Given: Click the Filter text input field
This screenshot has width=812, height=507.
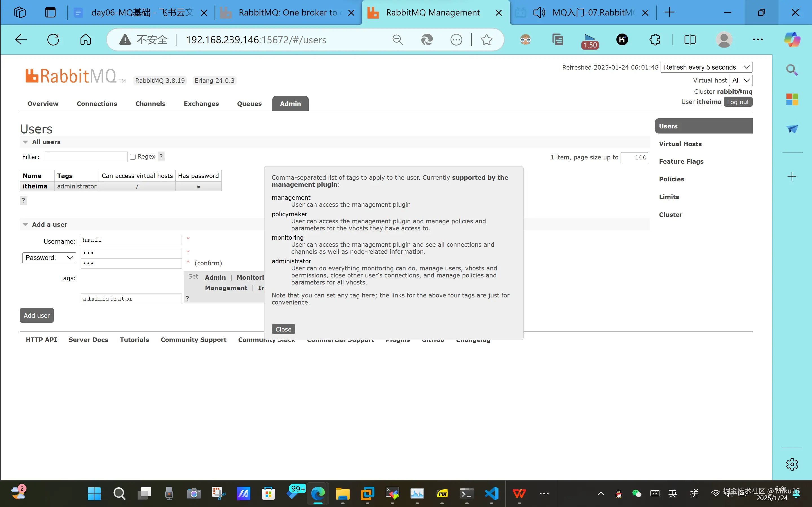Looking at the screenshot, I should (x=86, y=157).
